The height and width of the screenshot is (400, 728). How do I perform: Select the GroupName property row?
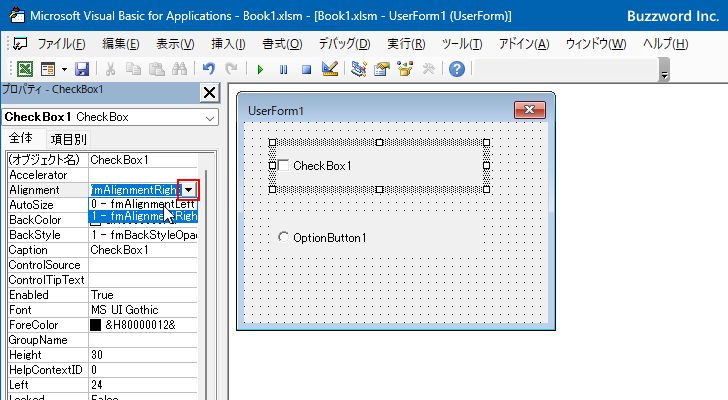coord(103,340)
